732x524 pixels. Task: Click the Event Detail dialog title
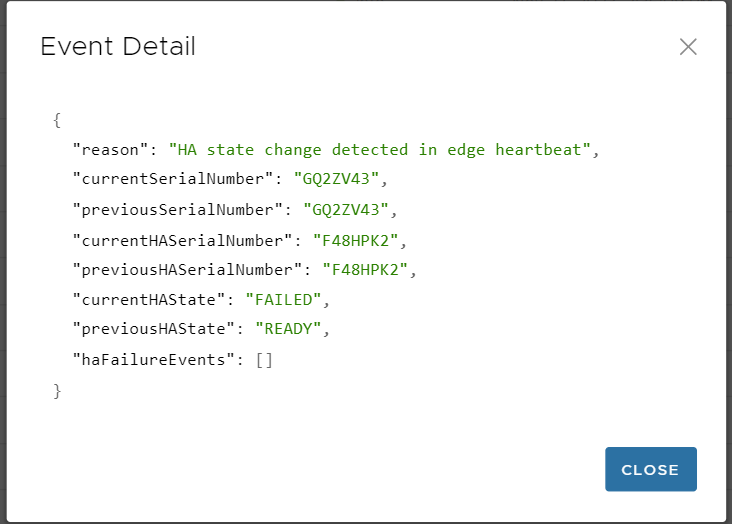(x=118, y=46)
